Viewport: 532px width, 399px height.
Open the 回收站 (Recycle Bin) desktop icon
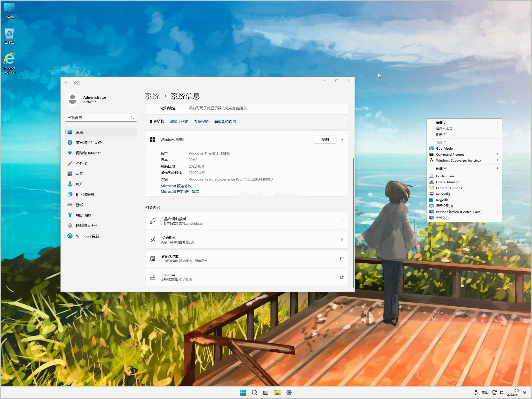point(9,34)
